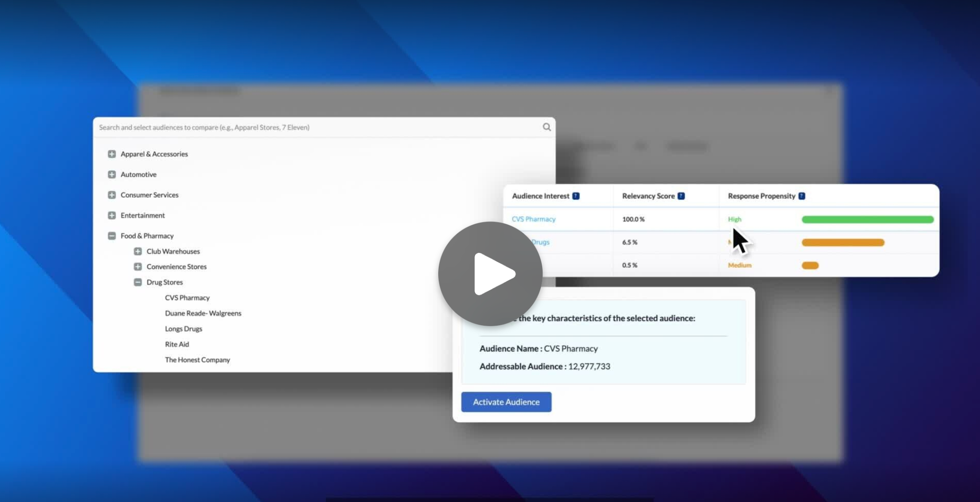Expand the Convenience Stores subcategory
This screenshot has width=980, height=502.
[138, 267]
